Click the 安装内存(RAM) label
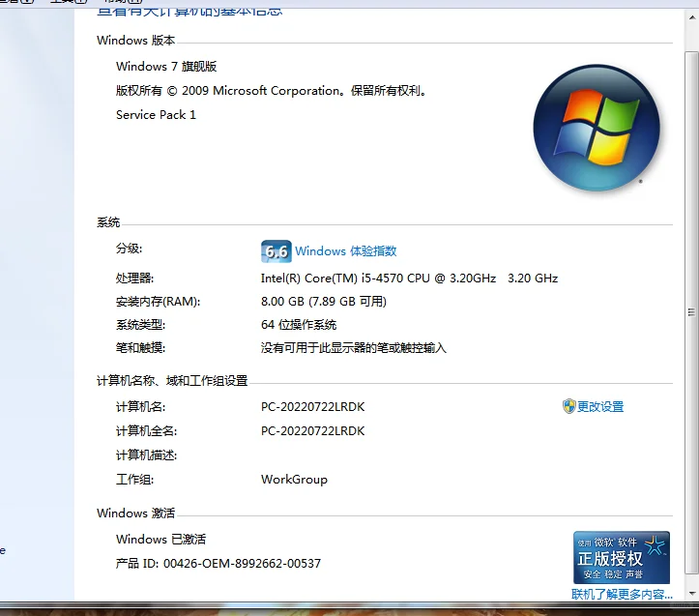The width and height of the screenshot is (699, 616). [x=158, y=302]
